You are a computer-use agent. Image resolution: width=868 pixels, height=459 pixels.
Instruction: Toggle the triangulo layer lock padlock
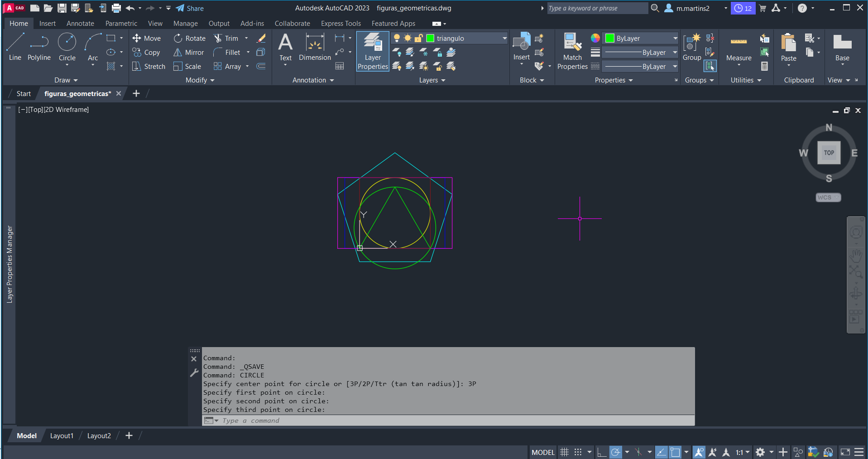[x=419, y=39]
